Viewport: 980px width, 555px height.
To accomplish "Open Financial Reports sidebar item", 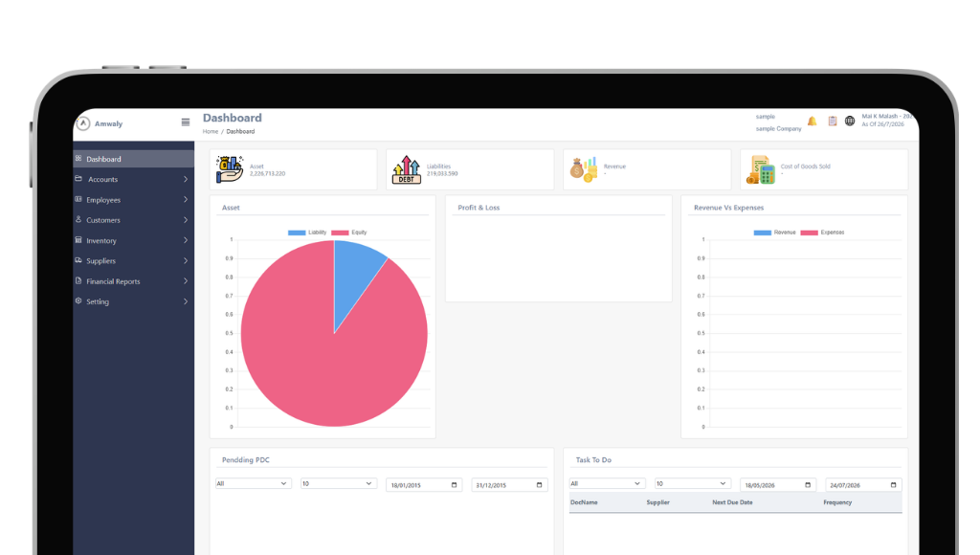I will tap(132, 281).
